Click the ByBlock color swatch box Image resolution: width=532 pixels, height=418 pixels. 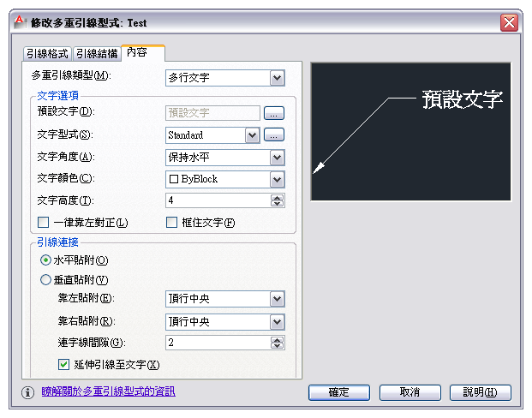[174, 179]
